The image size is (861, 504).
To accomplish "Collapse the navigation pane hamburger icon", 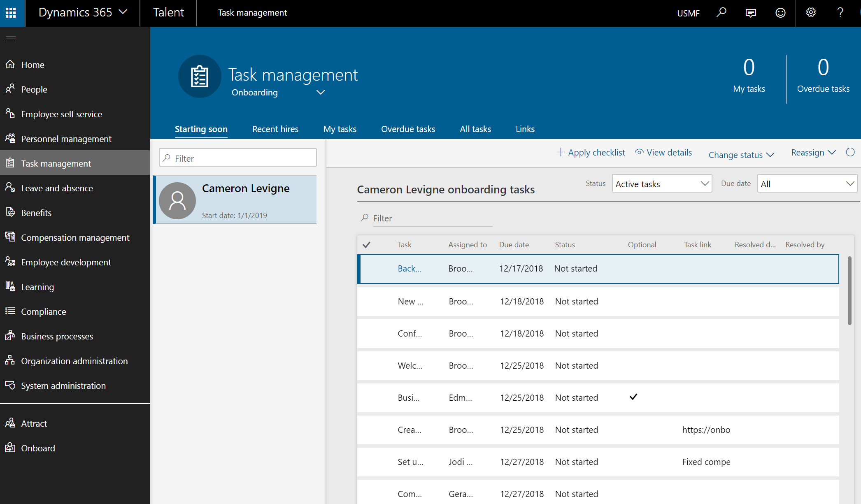I will 11,39.
